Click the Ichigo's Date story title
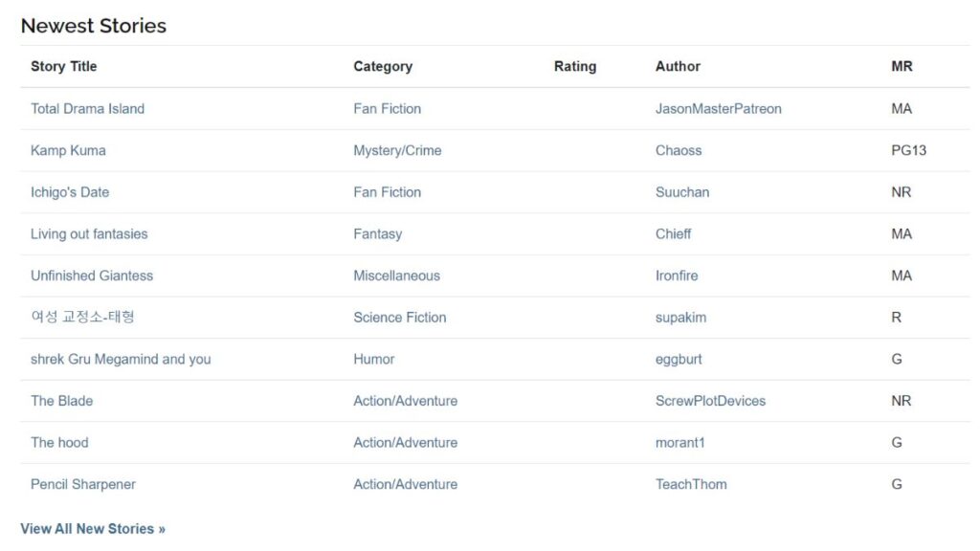 (70, 192)
